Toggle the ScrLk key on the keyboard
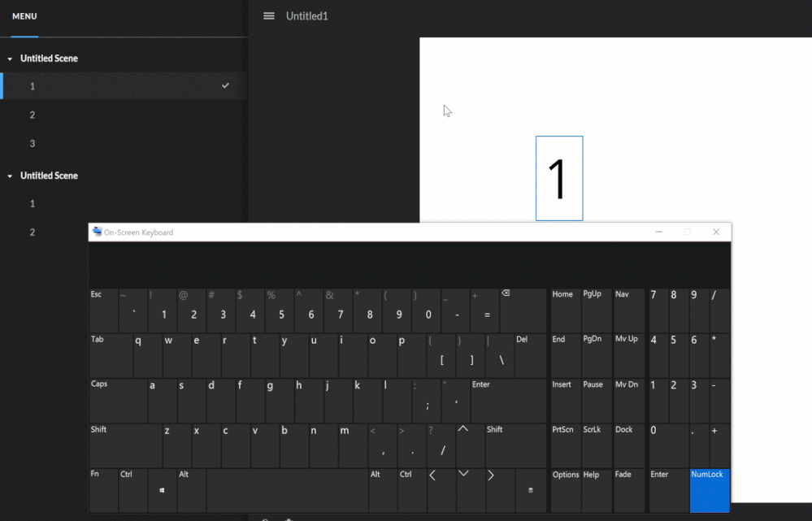The height and width of the screenshot is (521, 812). click(x=597, y=445)
